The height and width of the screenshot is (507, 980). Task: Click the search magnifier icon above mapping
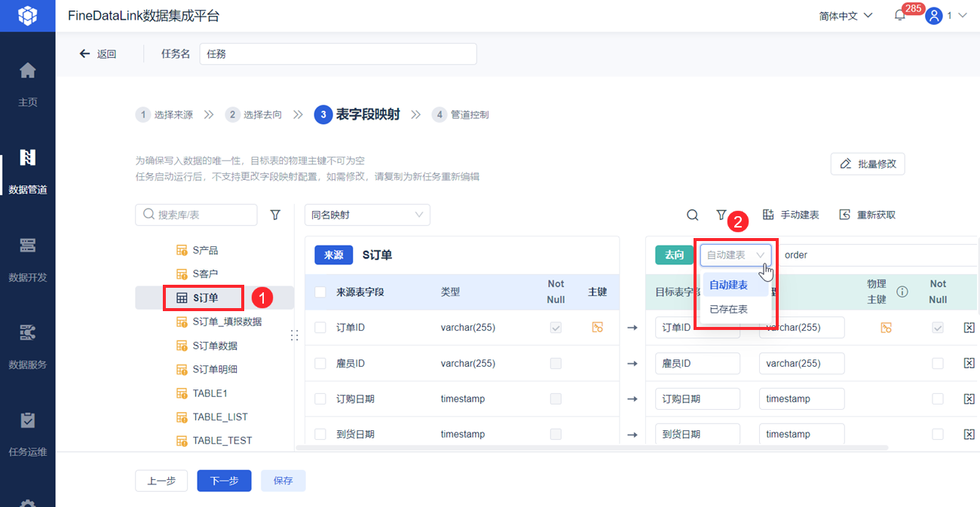pos(692,215)
